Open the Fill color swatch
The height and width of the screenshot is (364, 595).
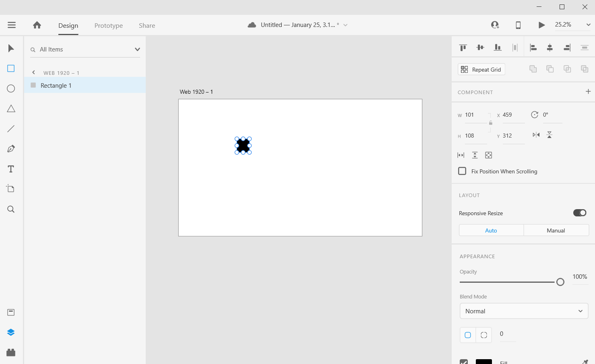click(484, 362)
